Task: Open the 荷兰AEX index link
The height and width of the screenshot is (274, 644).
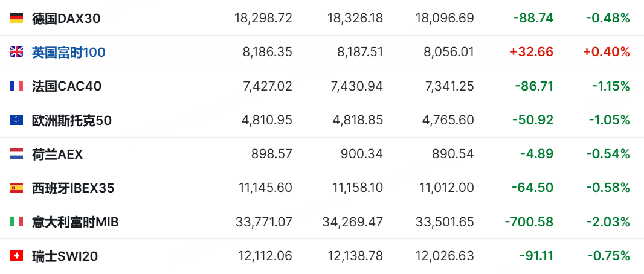Action: click(x=57, y=155)
